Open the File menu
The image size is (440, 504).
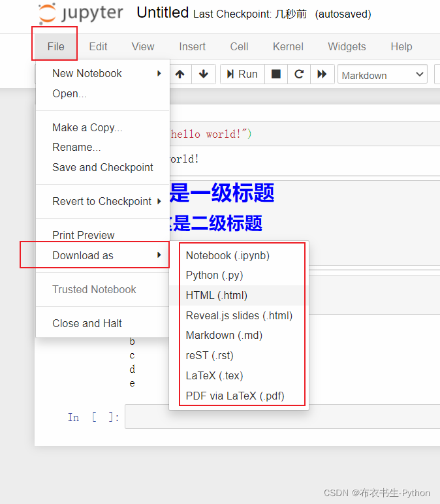pyautogui.click(x=56, y=46)
